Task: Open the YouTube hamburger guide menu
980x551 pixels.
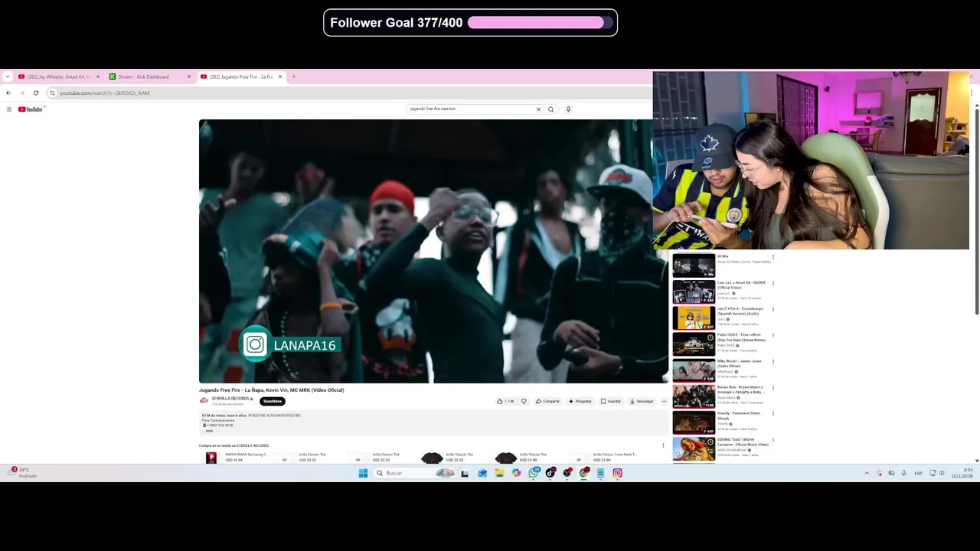Action: tap(8, 109)
